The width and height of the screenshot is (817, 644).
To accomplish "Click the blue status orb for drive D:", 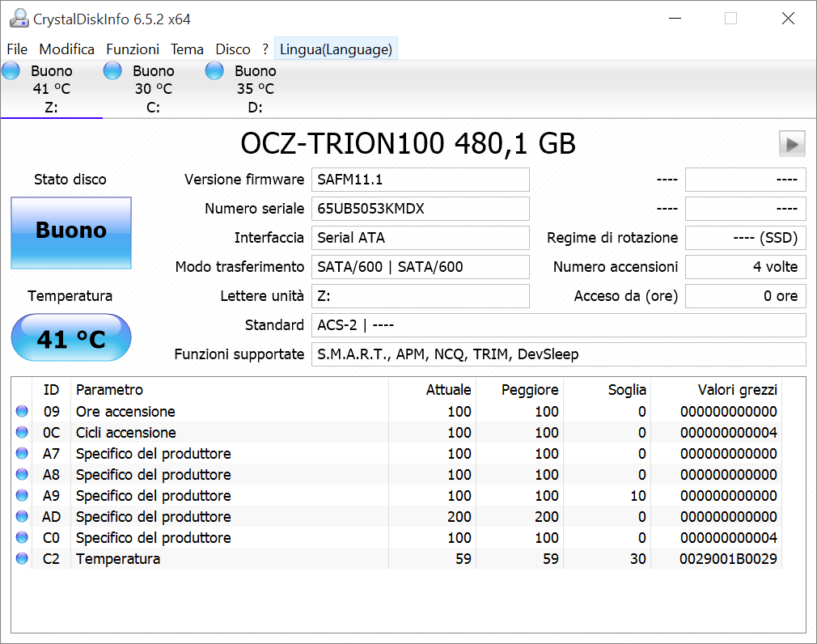I will point(214,71).
